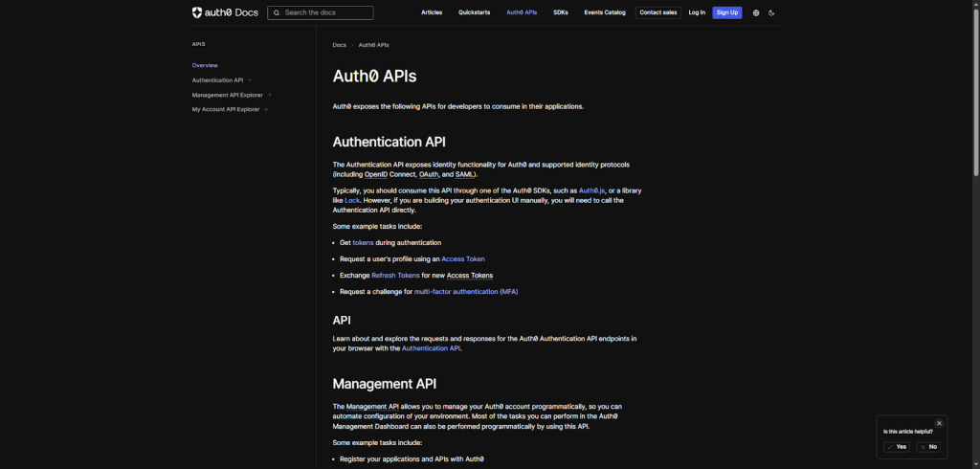Screen dimensions: 980x469
Task: Click the magnifier icon in the search box
Action: tap(276, 12)
